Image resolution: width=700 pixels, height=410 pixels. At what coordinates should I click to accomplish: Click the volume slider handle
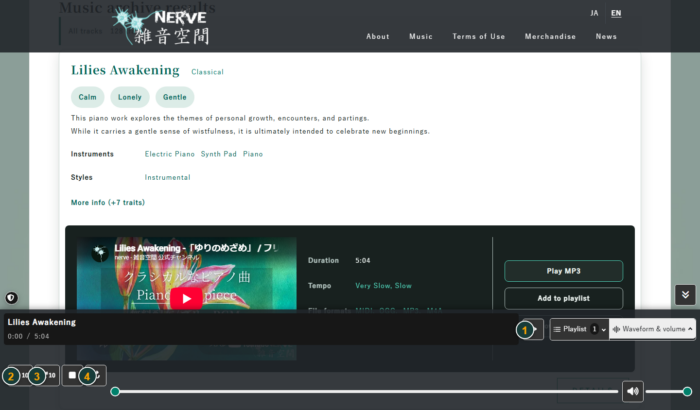pyautogui.click(x=687, y=392)
